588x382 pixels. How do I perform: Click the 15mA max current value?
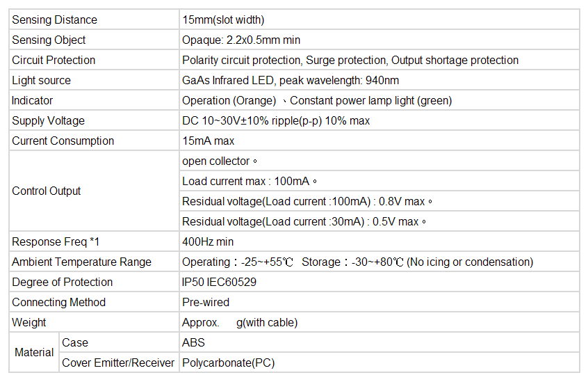pos(207,141)
